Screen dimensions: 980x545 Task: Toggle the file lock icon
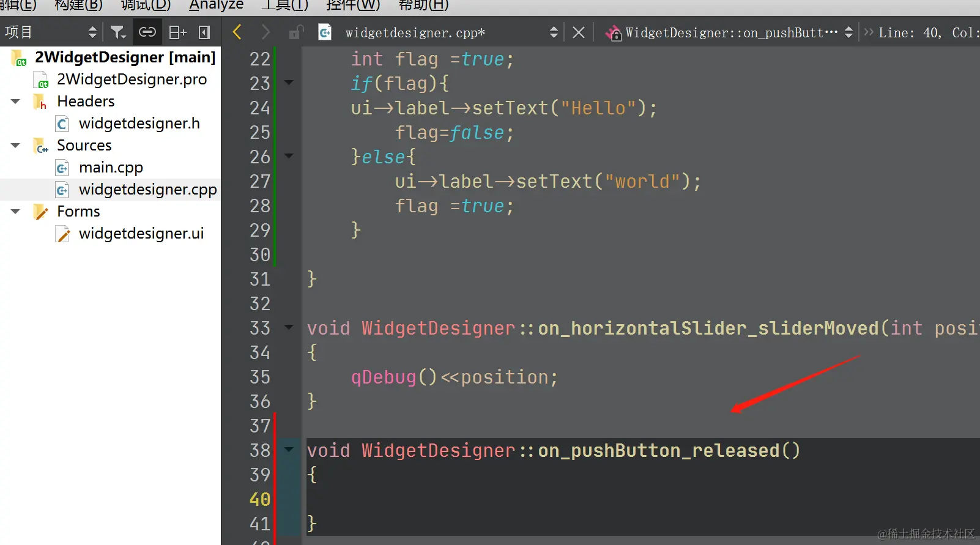[296, 32]
